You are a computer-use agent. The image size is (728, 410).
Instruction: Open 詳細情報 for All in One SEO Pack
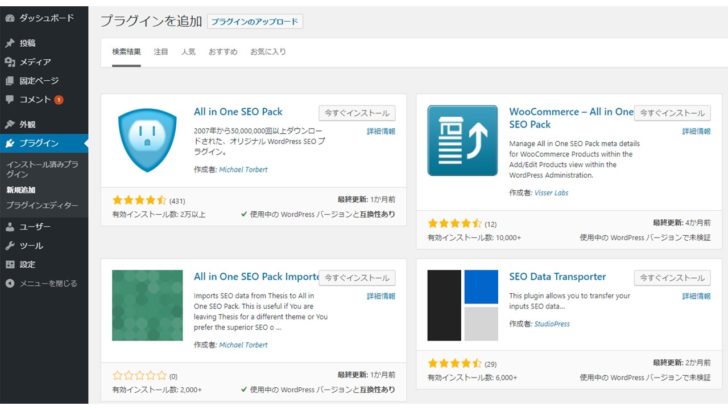tap(381, 131)
